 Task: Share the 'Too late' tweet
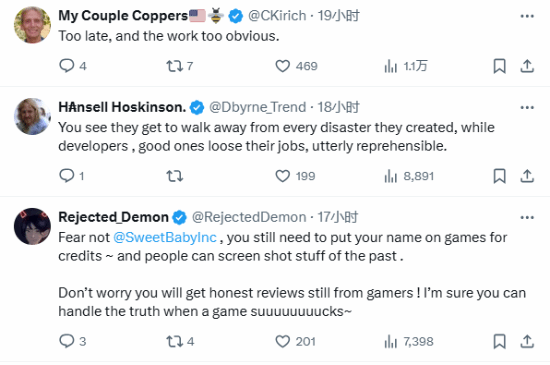(x=527, y=66)
